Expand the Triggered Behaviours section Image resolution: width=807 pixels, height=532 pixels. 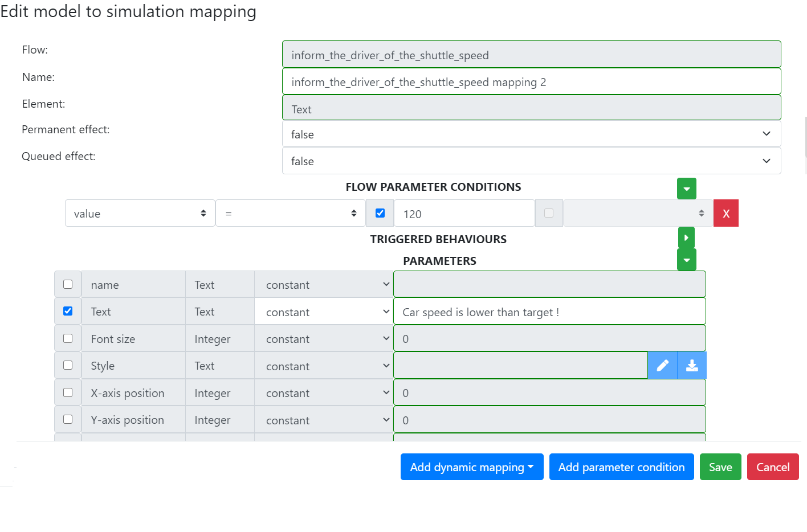click(x=686, y=238)
